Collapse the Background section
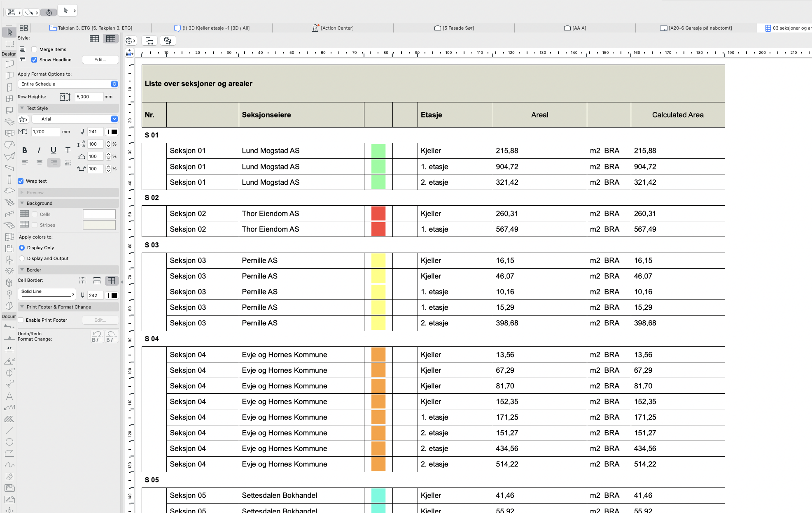Viewport: 812px width, 513px height. (x=22, y=203)
